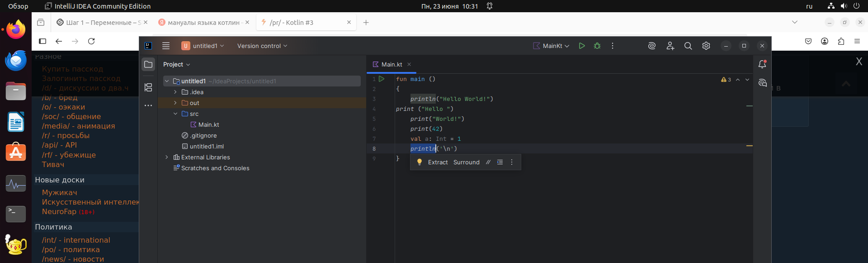Click the run gutter icon beside main

(382, 79)
